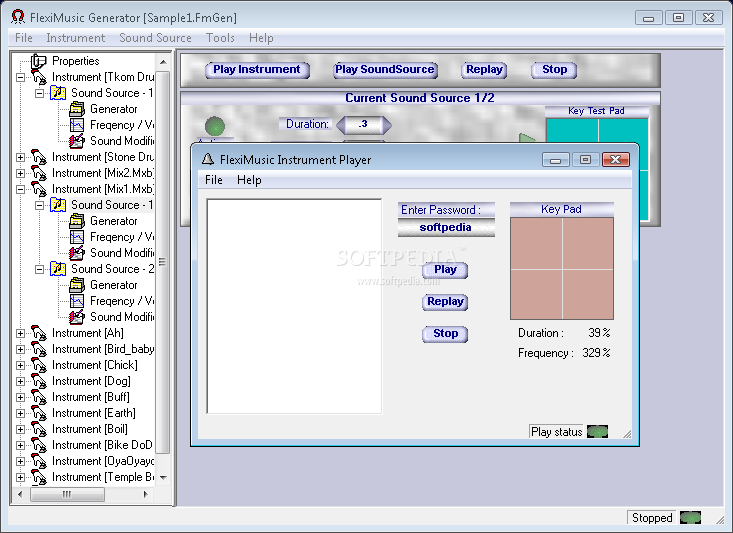Collapse Sound Source 2 node

(x=40, y=269)
